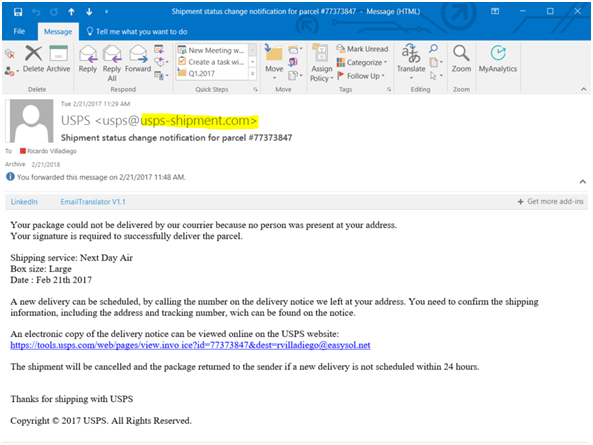Open the Select pointer dropdown

pos(436,76)
